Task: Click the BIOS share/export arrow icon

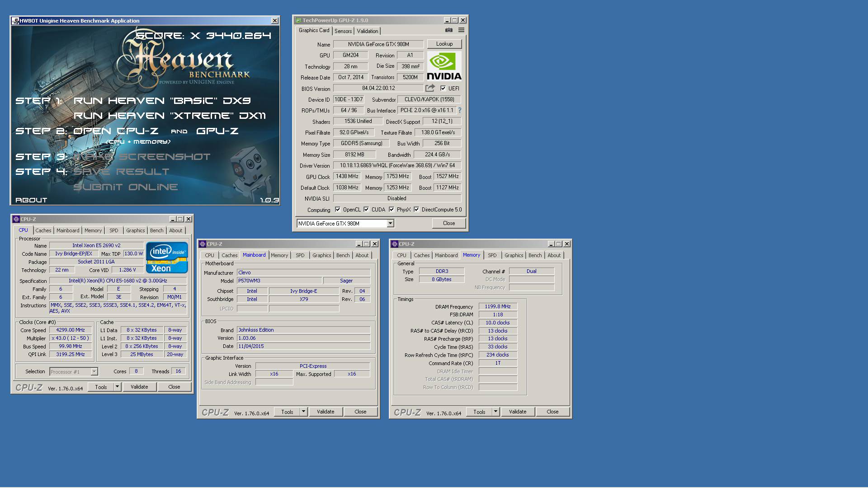Action: [x=430, y=88]
